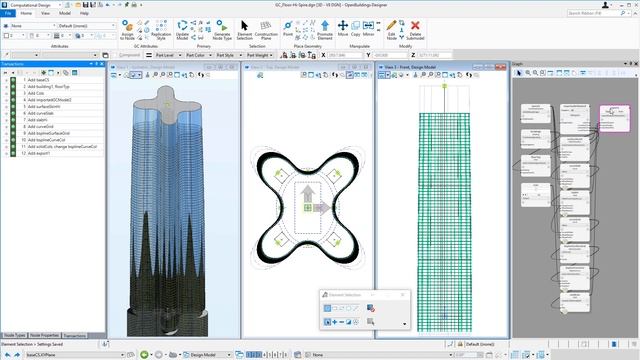Viewport: 640px width, 360px height.
Task: Open the Replication Style tool
Action: [161, 30]
